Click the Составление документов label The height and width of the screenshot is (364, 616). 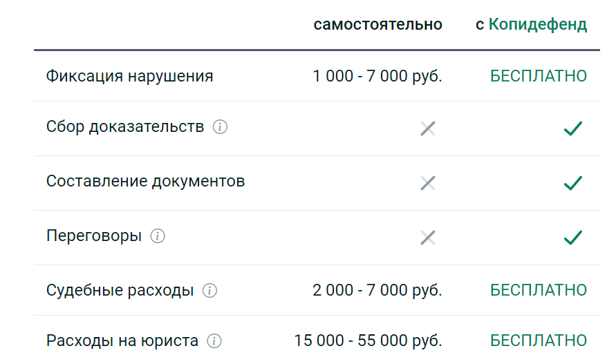(x=145, y=182)
